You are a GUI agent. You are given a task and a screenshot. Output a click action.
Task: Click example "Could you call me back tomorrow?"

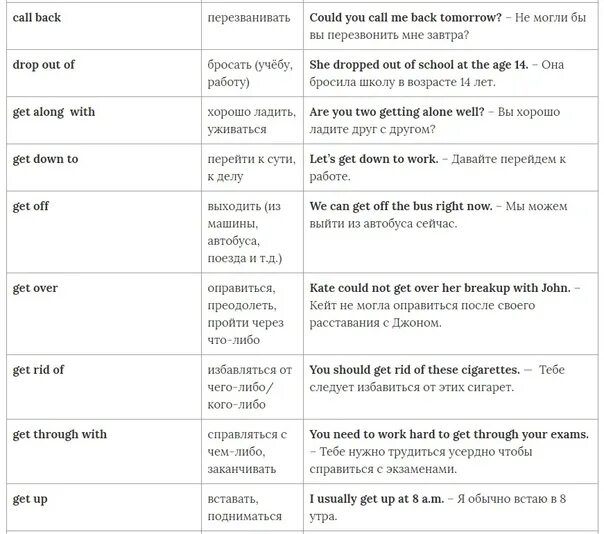tap(406, 18)
